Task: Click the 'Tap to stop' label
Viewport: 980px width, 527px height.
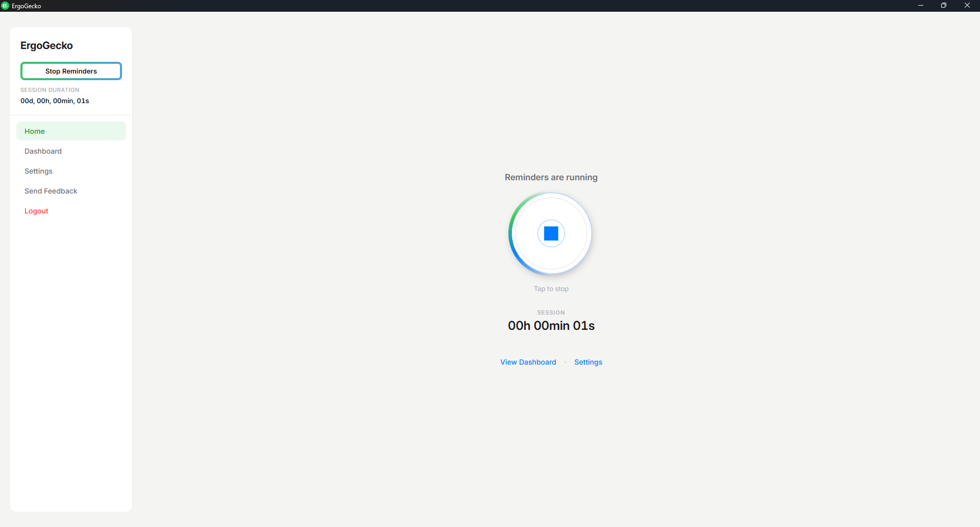Action: (x=551, y=289)
